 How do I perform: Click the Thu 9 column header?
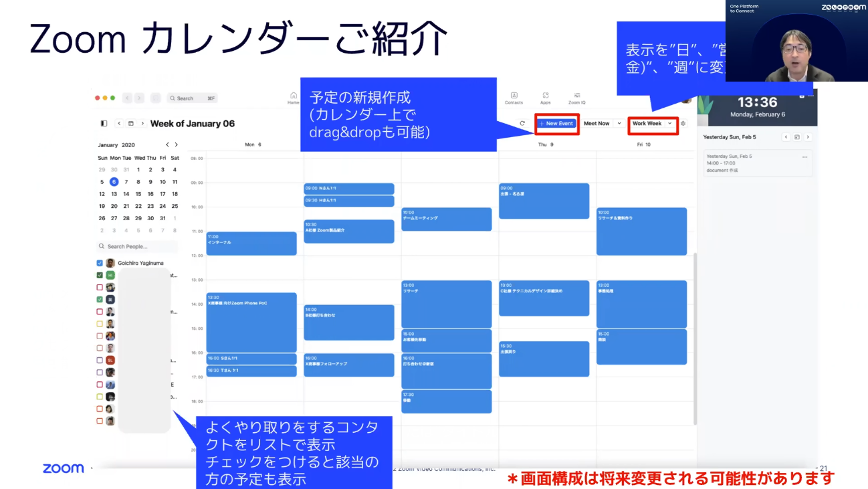[x=546, y=144]
